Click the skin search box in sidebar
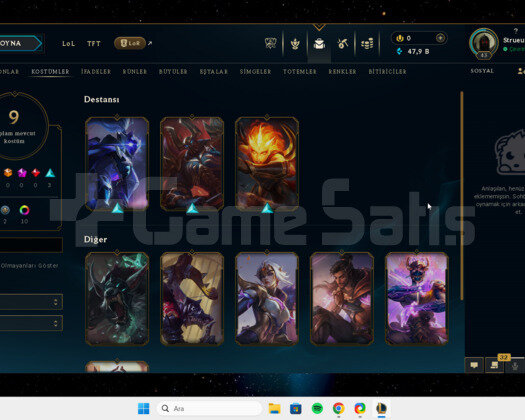Screen dimensions: 525x420 [x=31, y=245]
